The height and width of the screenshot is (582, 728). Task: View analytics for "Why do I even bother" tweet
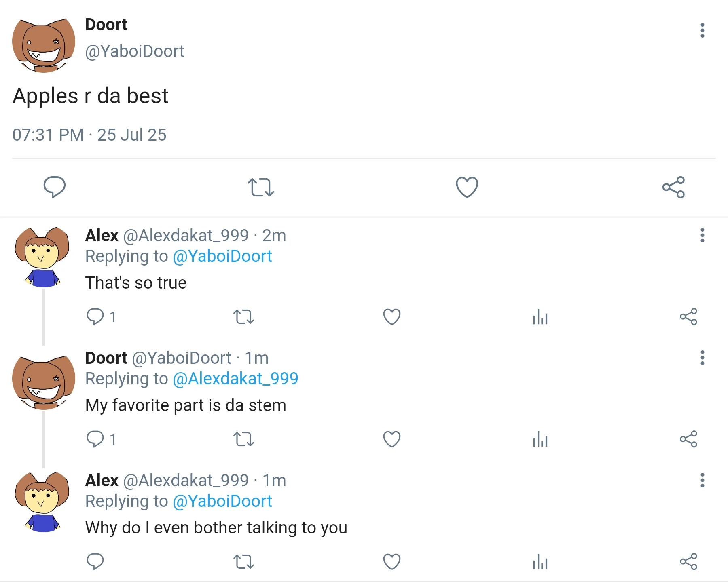540,561
